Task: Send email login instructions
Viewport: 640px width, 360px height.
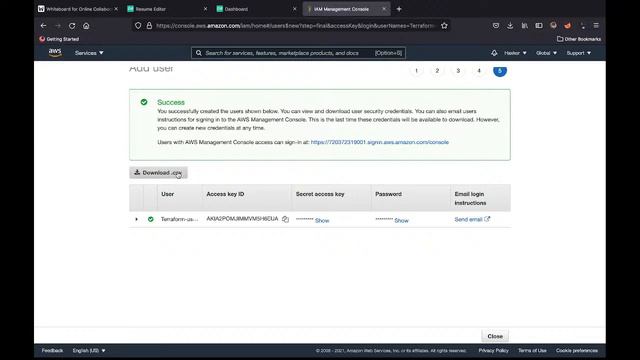Action: [472, 220]
